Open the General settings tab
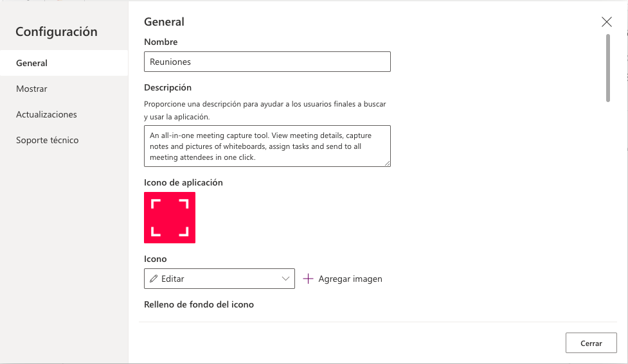Viewport: 628px width, 364px height. click(32, 63)
